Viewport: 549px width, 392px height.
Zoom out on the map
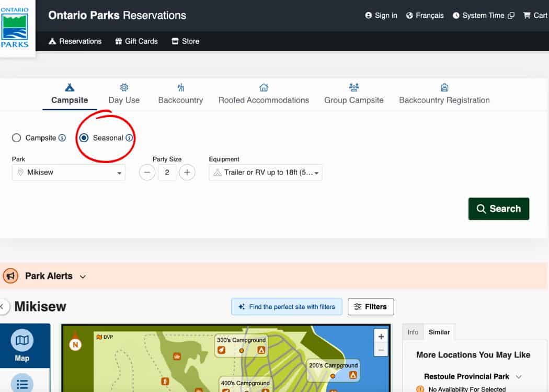(x=381, y=350)
